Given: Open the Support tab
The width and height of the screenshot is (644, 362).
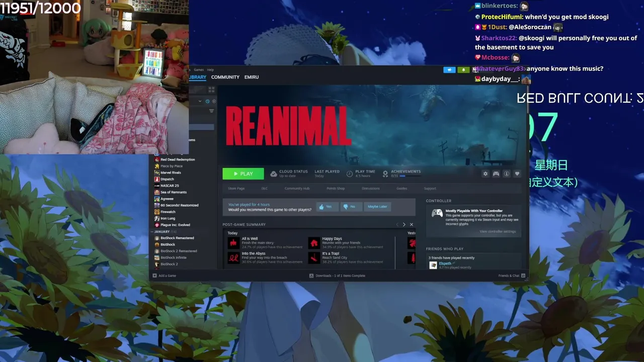Looking at the screenshot, I should 430,189.
